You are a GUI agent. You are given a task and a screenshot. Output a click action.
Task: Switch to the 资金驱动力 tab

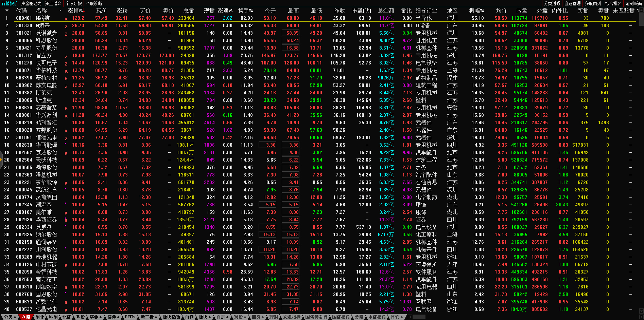pyautogui.click(x=31, y=3)
